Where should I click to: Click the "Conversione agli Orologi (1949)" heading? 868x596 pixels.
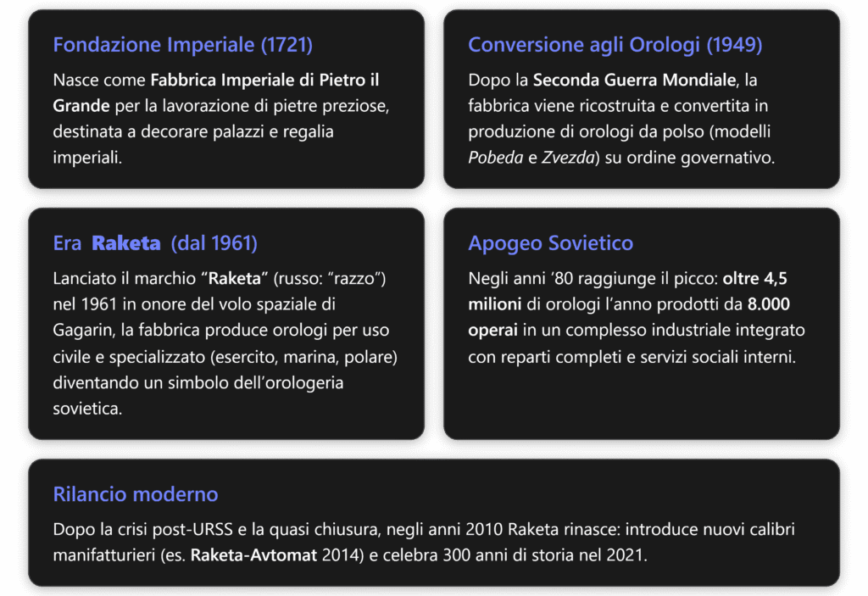click(x=615, y=45)
